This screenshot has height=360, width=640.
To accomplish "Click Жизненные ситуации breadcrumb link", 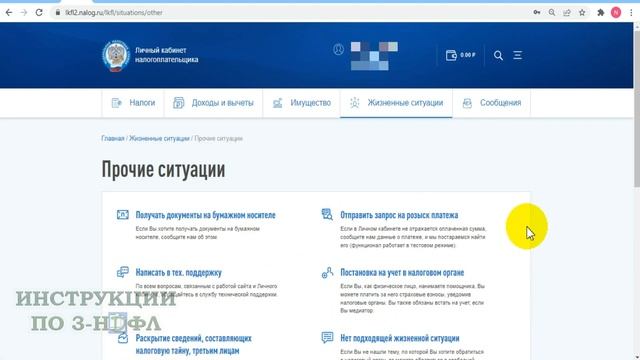I will [159, 139].
